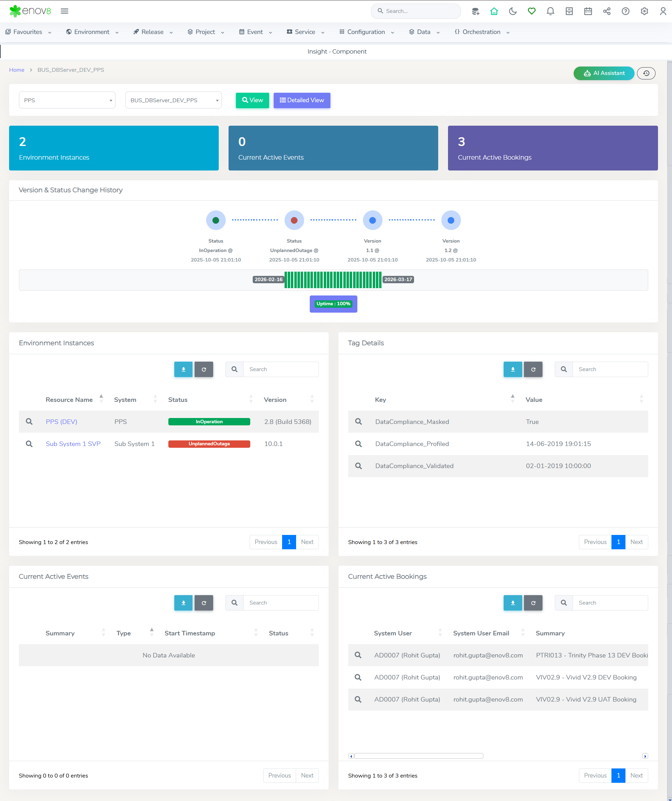Screen dimensions: 672x801
Task: Click the green heart health icon
Action: (x=531, y=11)
